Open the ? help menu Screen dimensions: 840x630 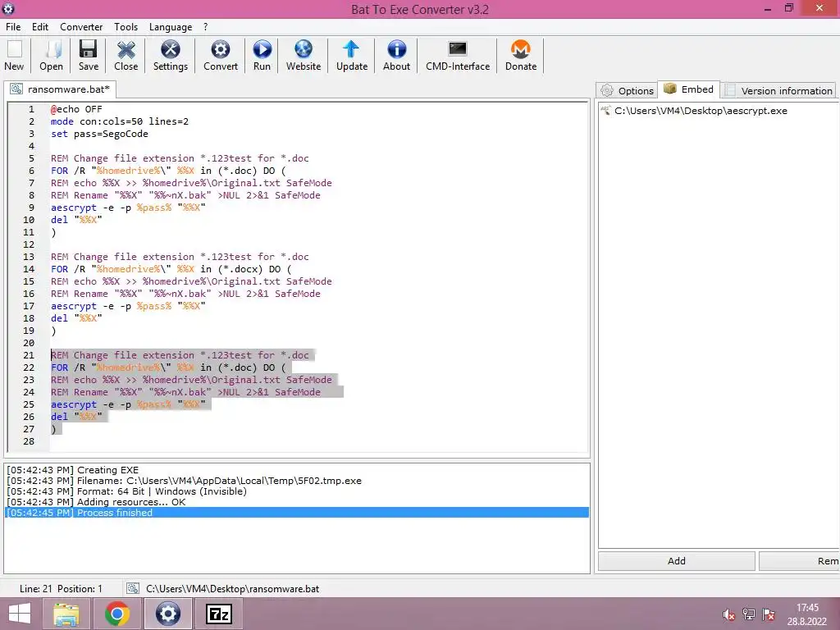[206, 27]
